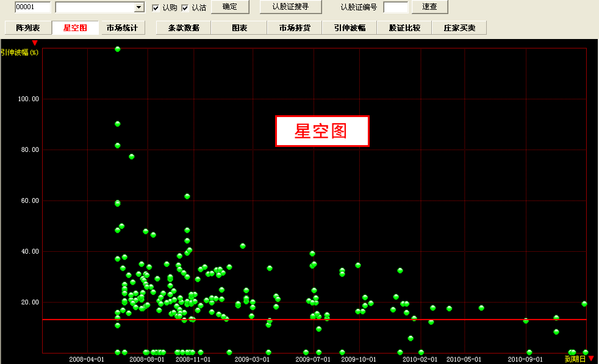Toggle the 认沽 checkbox

click(185, 7)
